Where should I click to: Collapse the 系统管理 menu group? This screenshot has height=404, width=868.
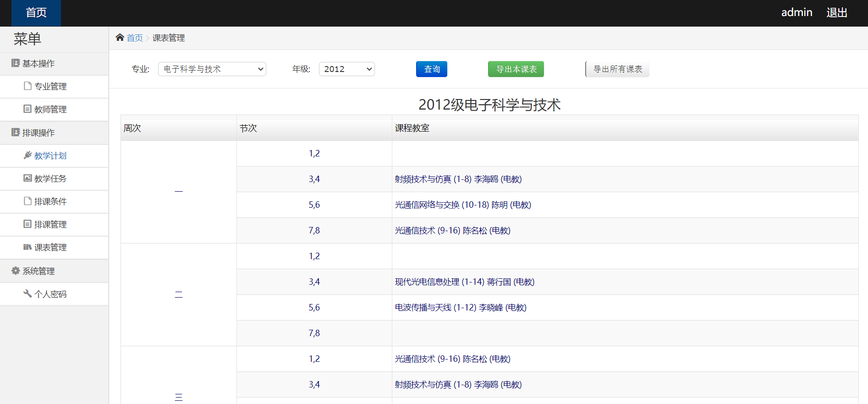(54, 271)
